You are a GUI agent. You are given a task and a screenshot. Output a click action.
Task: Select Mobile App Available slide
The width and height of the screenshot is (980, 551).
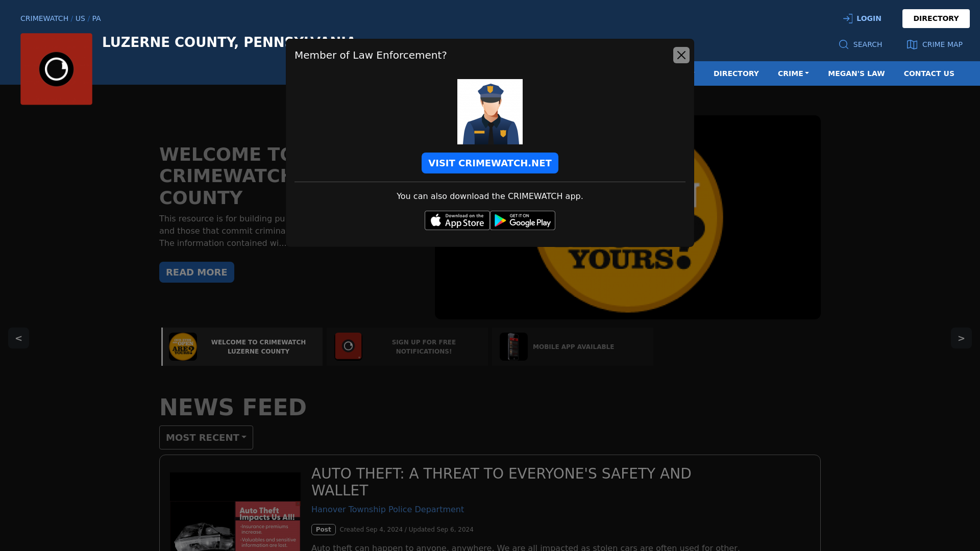click(573, 347)
